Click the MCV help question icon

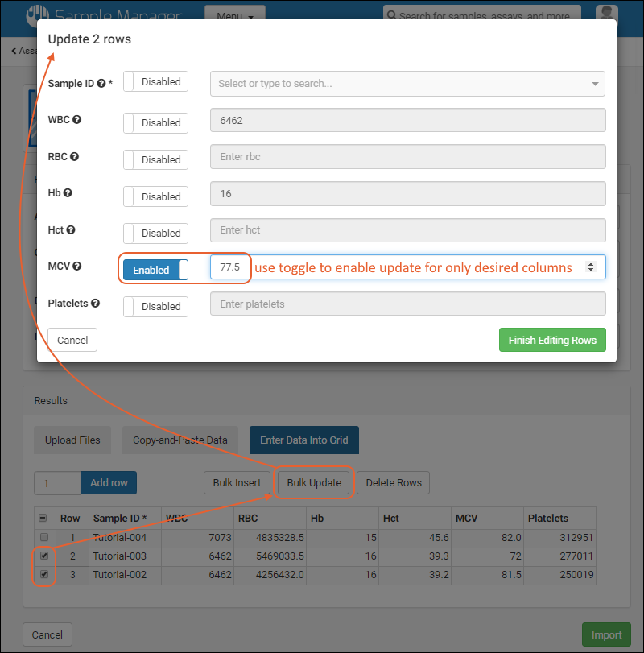tap(76, 267)
